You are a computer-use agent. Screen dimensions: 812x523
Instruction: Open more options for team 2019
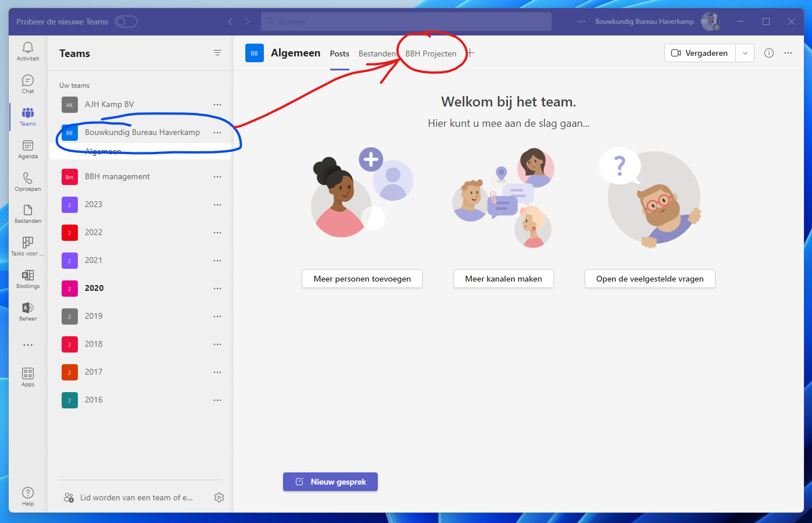pos(217,316)
